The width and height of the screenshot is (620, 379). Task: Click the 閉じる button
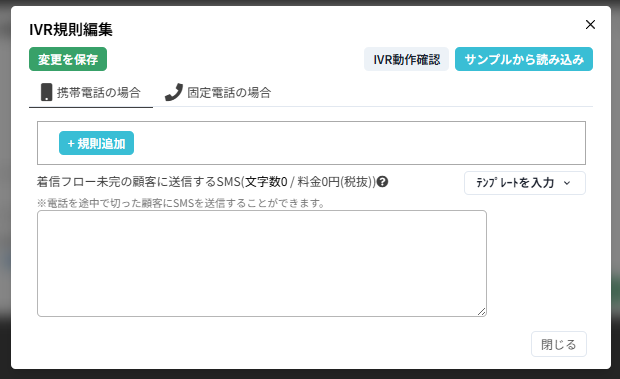point(559,344)
